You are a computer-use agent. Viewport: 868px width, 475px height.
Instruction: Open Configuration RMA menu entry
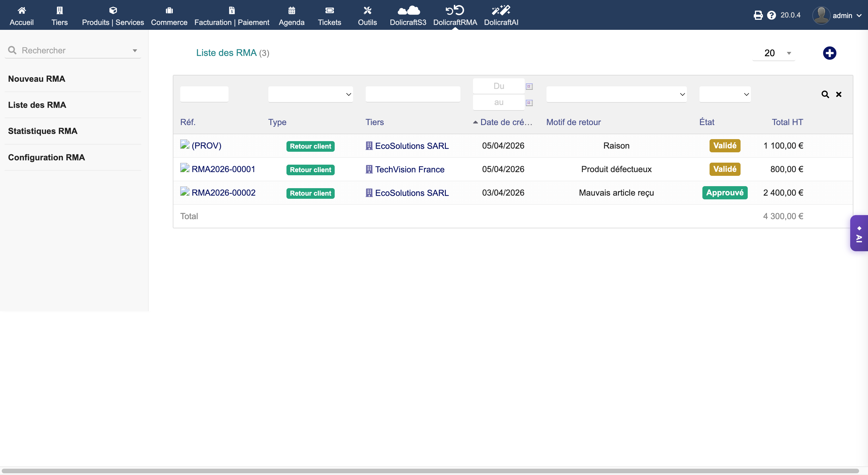46,157
